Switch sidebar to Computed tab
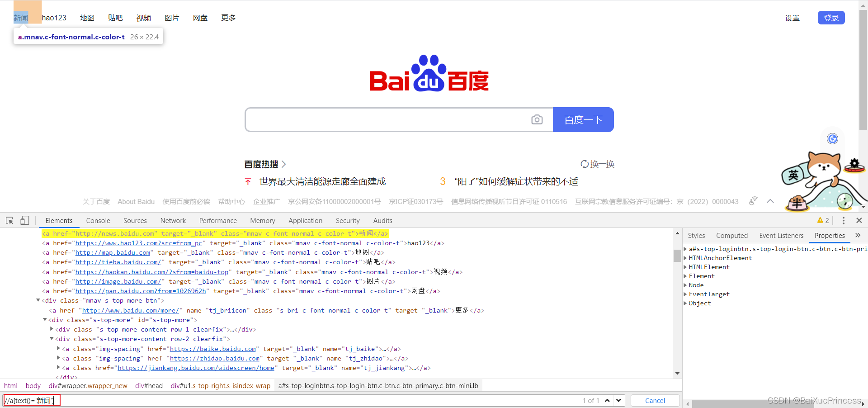This screenshot has height=408, width=868. pyautogui.click(x=732, y=236)
